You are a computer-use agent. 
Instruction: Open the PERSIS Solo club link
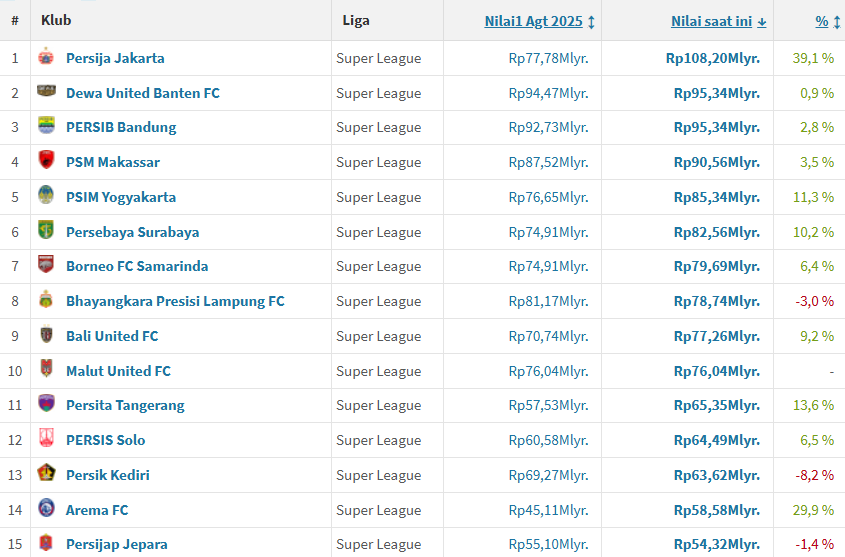click(x=105, y=440)
